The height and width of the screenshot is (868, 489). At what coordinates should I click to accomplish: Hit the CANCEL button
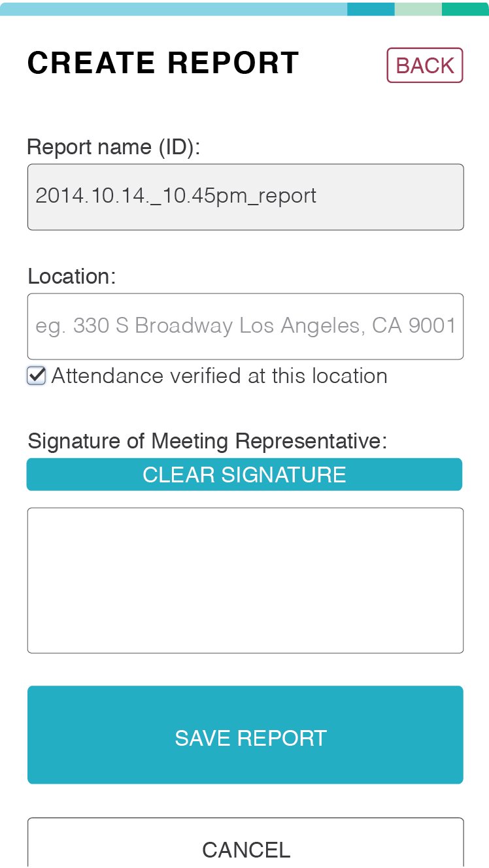(246, 848)
